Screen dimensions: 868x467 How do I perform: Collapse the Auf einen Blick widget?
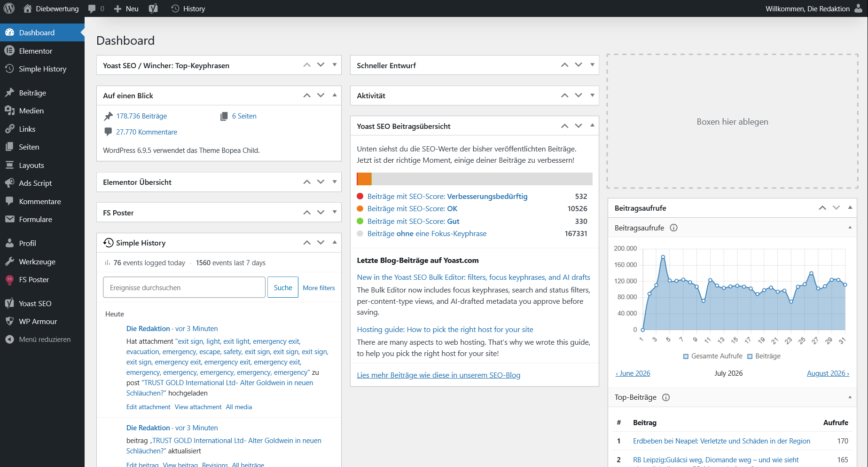tap(335, 95)
